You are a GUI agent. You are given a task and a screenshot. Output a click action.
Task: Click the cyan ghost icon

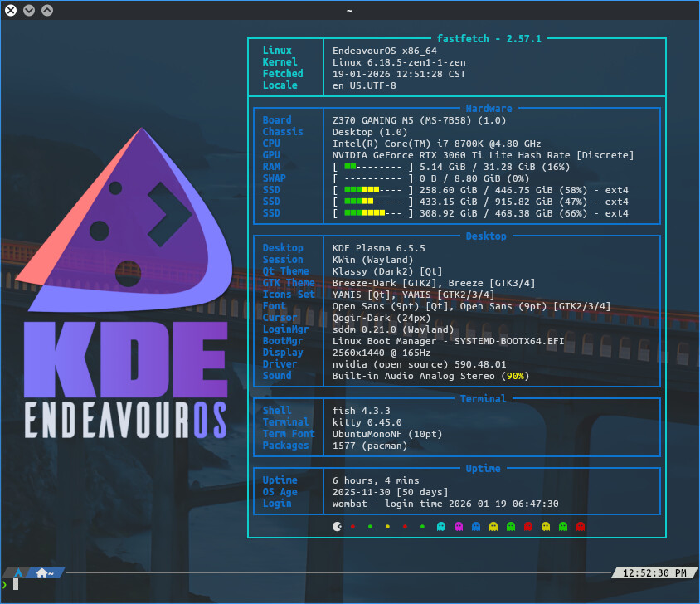tap(440, 526)
